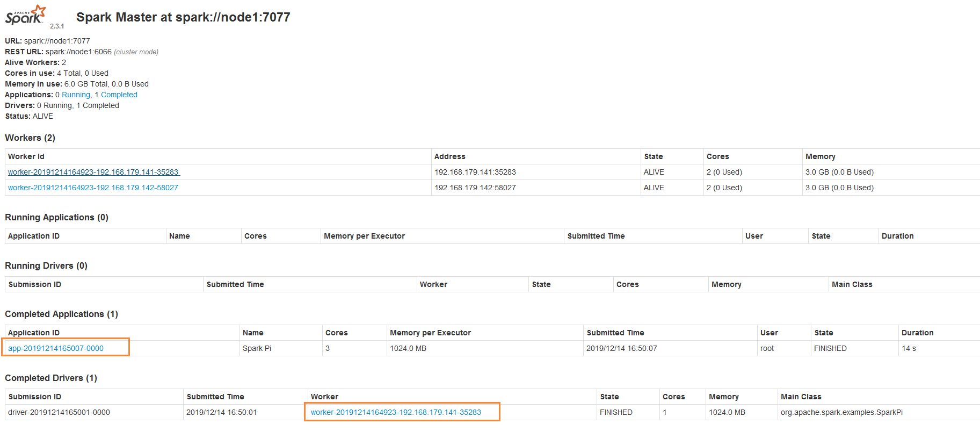Viewport: 980px width, 431px height.
Task: Click submitted time 2019/12/14 16:50:07
Action: coord(621,348)
